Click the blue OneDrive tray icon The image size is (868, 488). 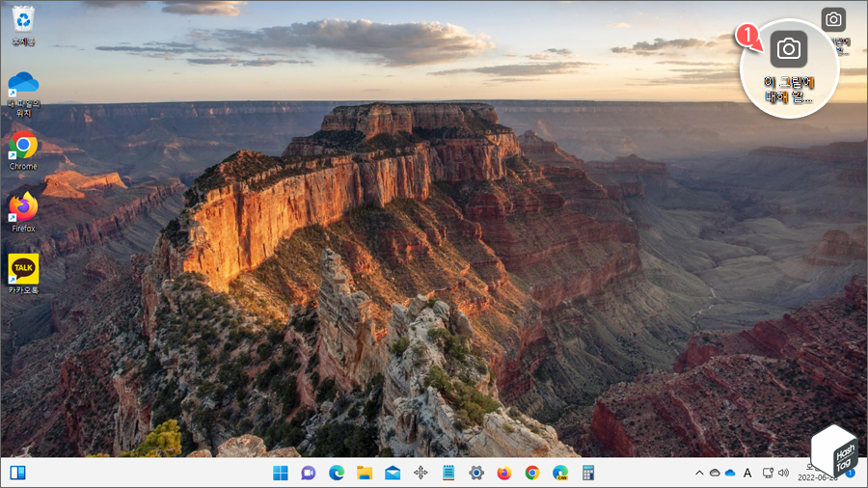tap(730, 473)
